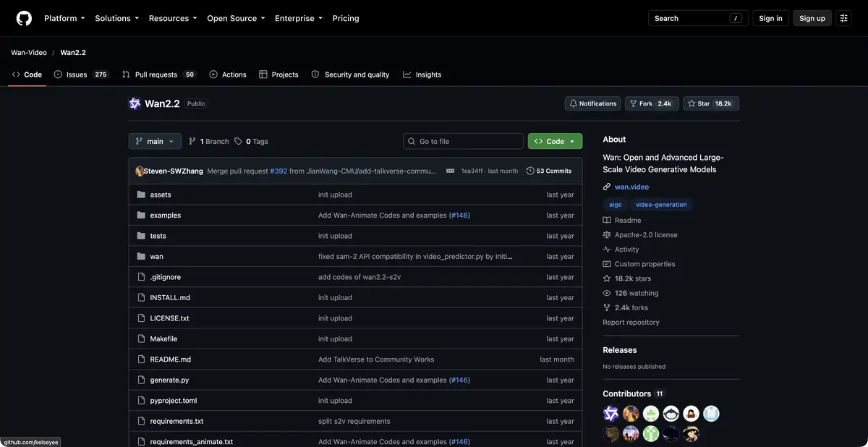
Task: Click the header Search box
Action: tap(697, 18)
